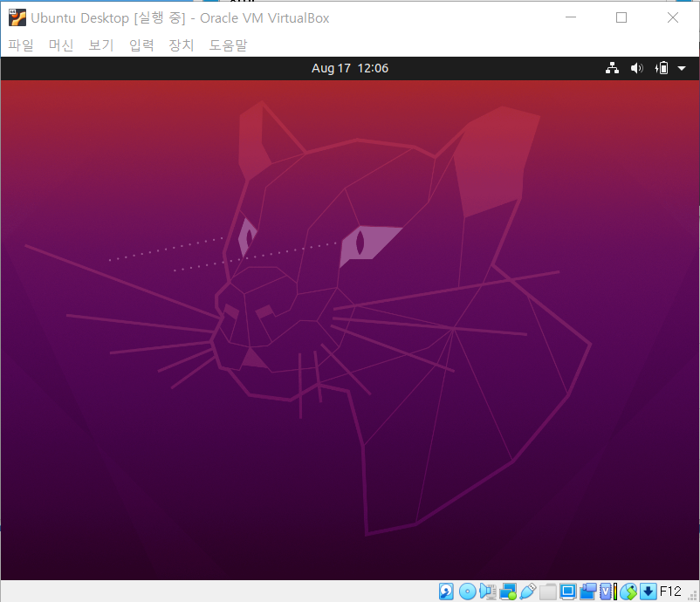The image size is (700, 602).
Task: Click the optical disc status icon
Action: pyautogui.click(x=468, y=592)
